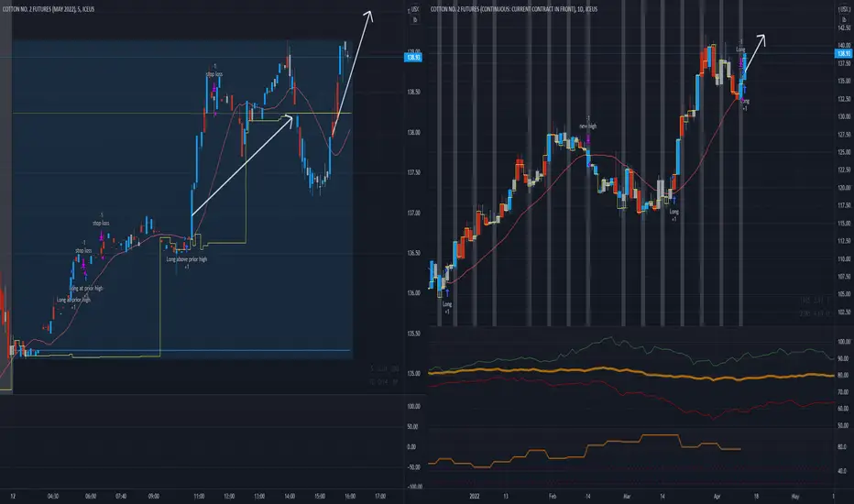Click the Cotton No. 2 Futures continuous contract title
This screenshot has width=854, height=504.
pyautogui.click(x=514, y=9)
